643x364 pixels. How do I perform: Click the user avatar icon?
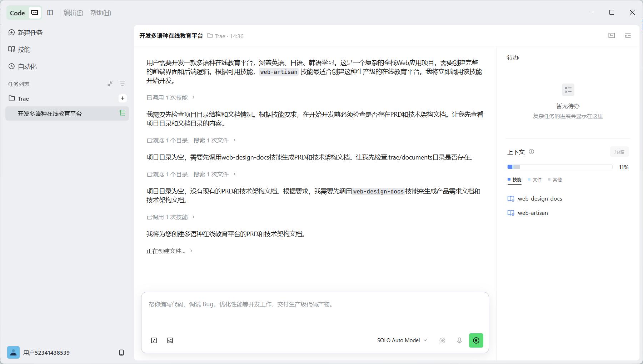click(14, 353)
